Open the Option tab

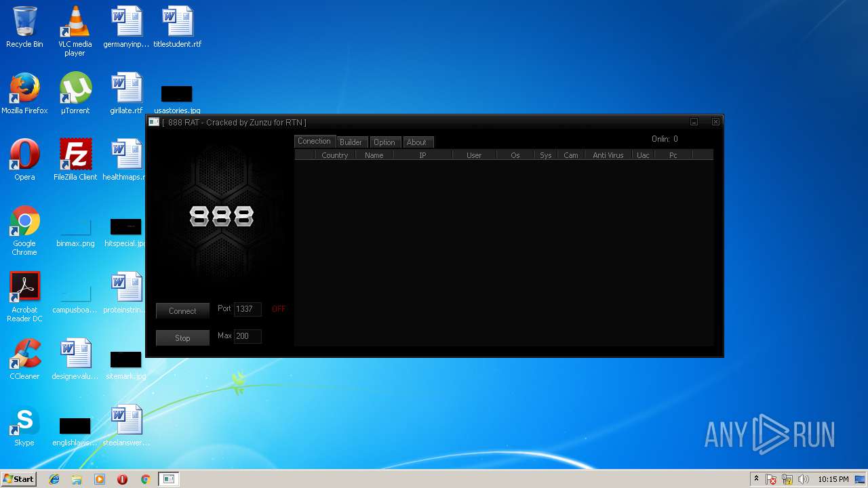coord(384,142)
